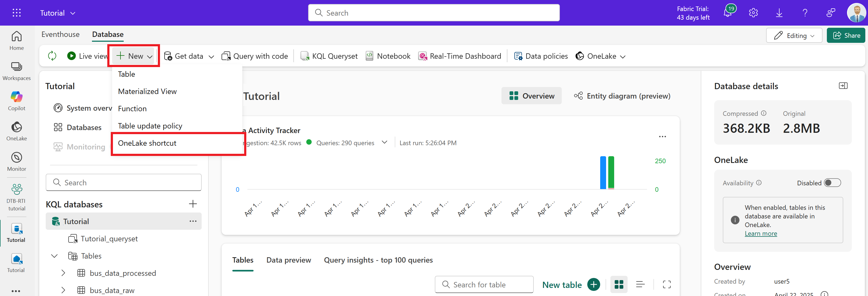Switch to the Database tab
This screenshot has width=868, height=296.
pyautogui.click(x=108, y=34)
